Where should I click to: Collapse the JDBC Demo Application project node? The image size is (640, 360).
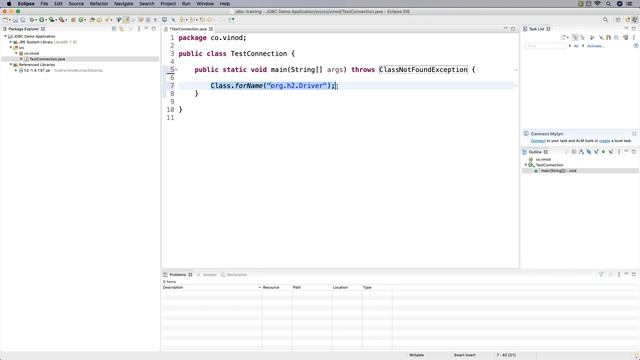6,36
